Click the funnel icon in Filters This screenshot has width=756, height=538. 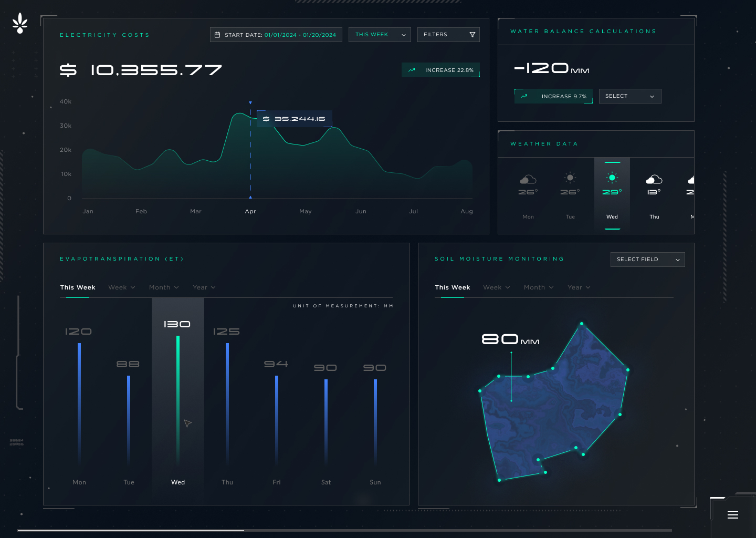pos(472,35)
